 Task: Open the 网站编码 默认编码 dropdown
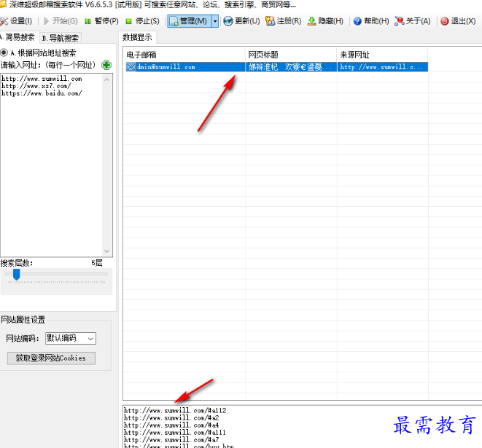(x=71, y=339)
